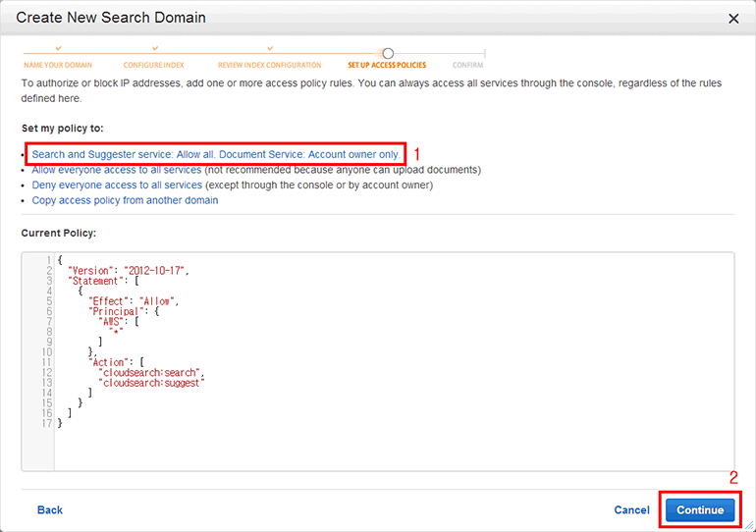Go Back to the previous step
The image size is (756, 532).
tap(50, 510)
